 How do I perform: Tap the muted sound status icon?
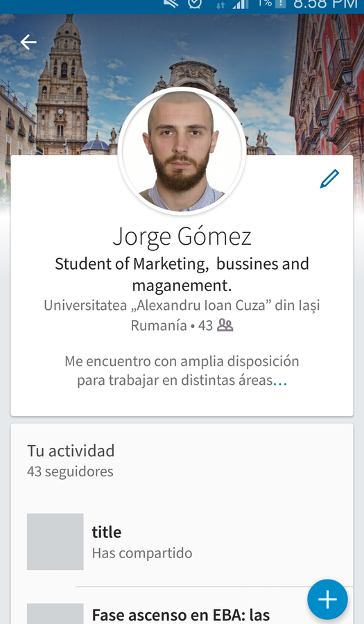coord(171,3)
